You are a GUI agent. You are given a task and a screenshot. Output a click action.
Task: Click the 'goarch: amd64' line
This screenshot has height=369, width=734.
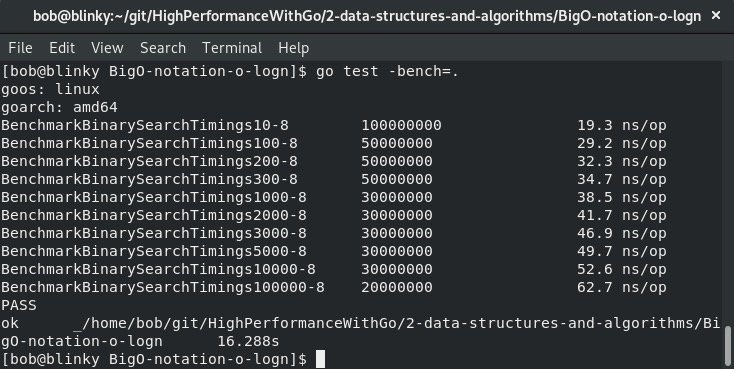tap(59, 107)
